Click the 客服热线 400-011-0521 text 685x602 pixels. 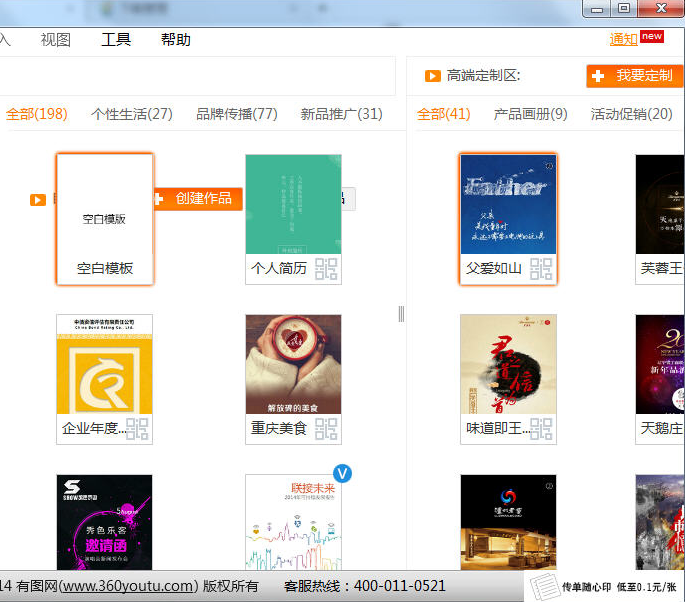(x=364, y=586)
